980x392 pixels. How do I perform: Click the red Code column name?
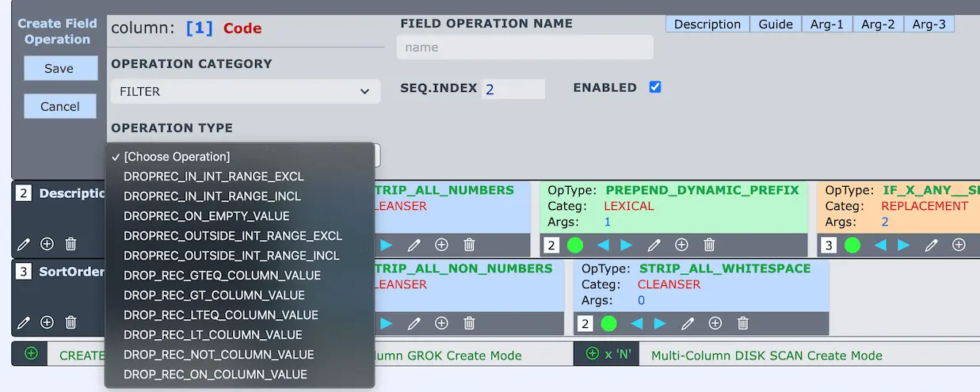(x=242, y=29)
